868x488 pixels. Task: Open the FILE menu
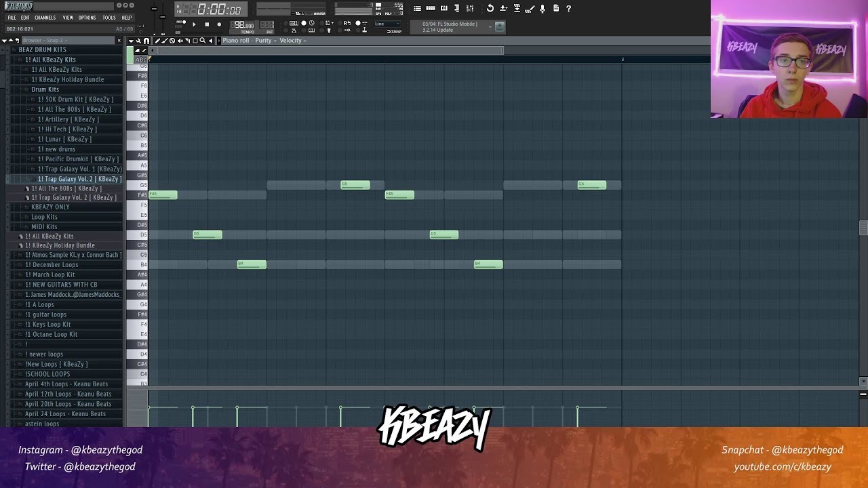click(x=12, y=18)
